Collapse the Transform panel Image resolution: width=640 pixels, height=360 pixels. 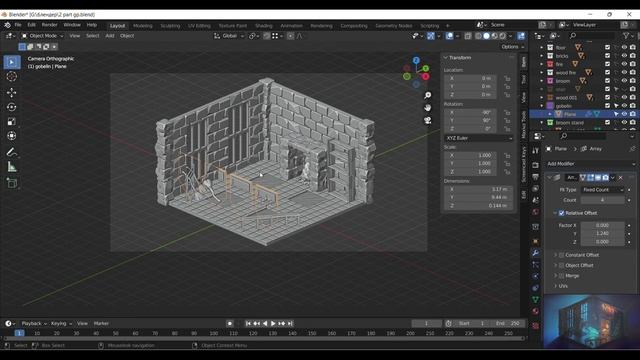(446, 58)
